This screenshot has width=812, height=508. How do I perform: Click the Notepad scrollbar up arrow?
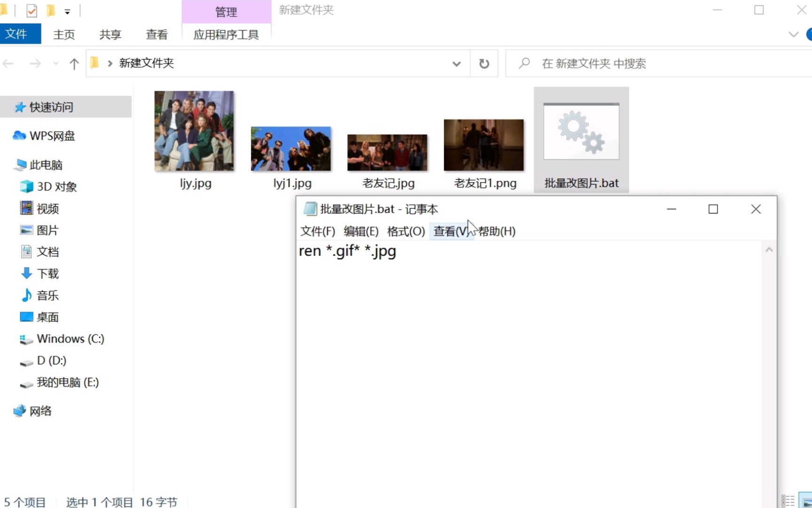(769, 250)
